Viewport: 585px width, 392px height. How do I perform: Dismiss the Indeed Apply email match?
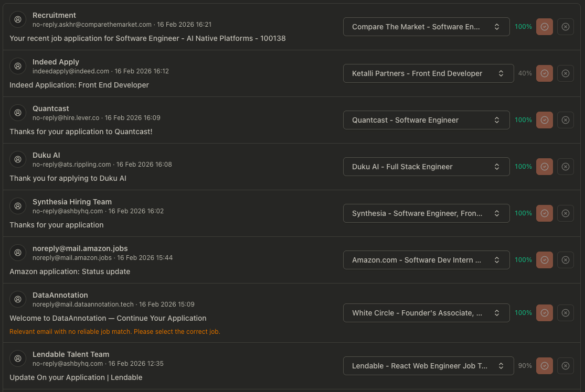click(565, 73)
